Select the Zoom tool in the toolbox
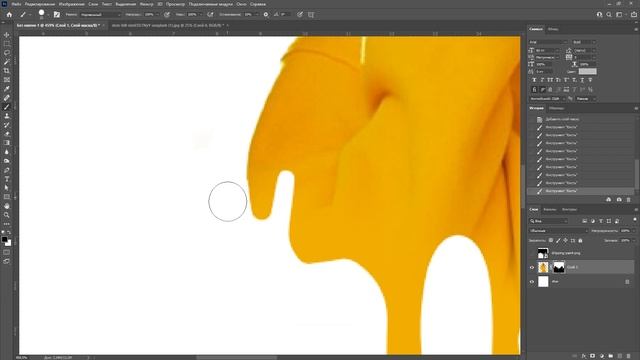 7,215
